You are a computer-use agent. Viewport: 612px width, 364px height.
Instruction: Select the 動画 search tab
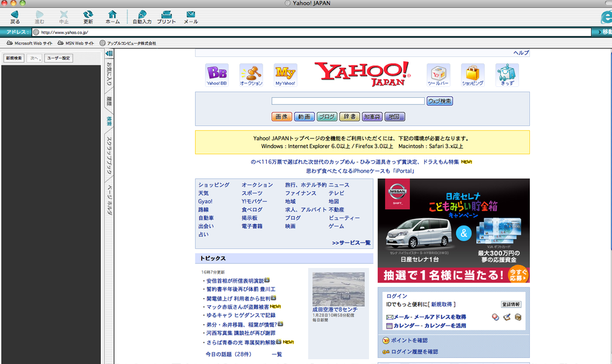[304, 117]
